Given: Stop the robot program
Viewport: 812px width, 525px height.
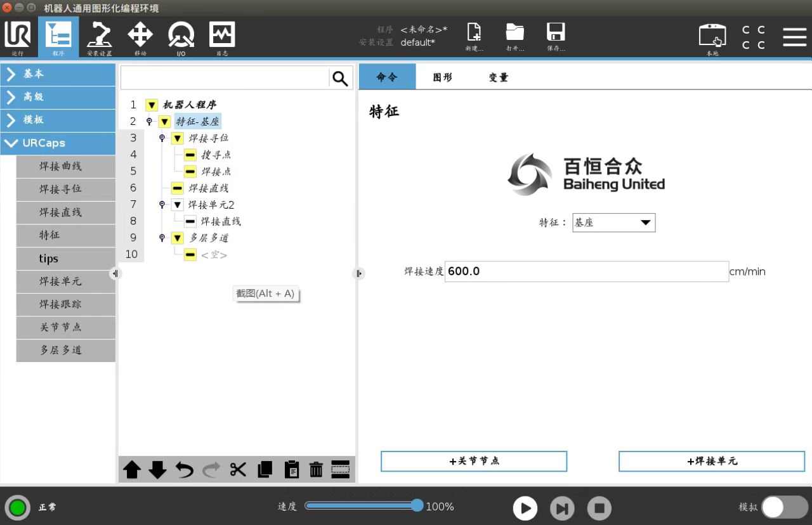Looking at the screenshot, I should pyautogui.click(x=599, y=508).
